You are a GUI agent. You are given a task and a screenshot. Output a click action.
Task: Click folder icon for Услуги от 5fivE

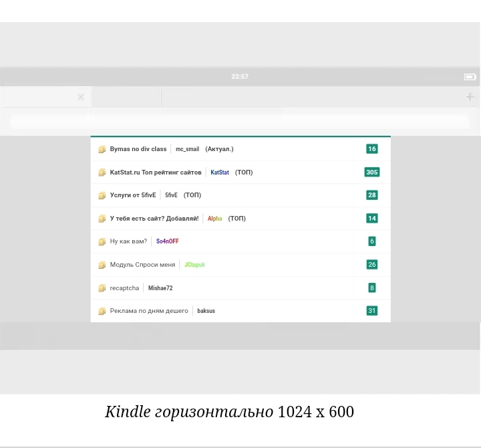click(x=102, y=195)
